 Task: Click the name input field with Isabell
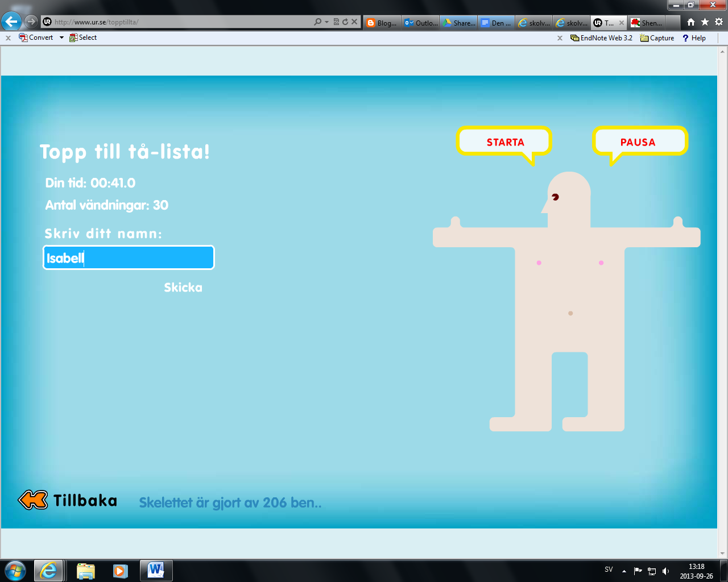pyautogui.click(x=129, y=257)
